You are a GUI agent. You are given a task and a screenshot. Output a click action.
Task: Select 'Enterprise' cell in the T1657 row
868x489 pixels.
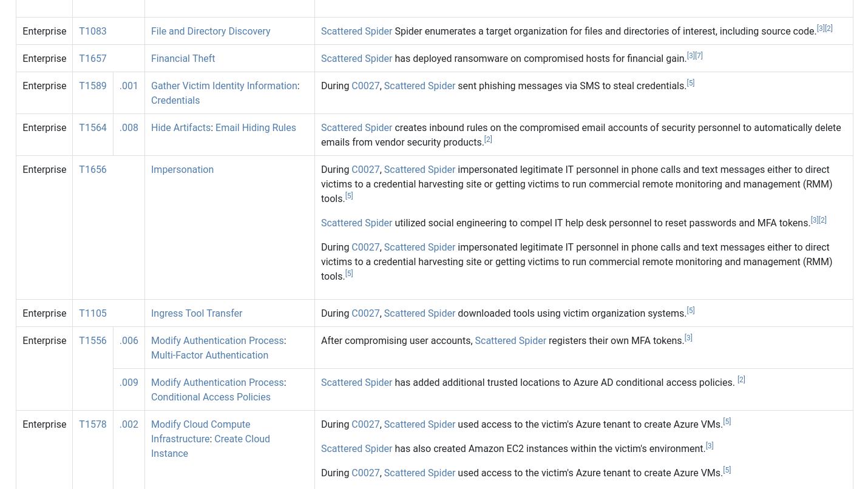(x=44, y=58)
